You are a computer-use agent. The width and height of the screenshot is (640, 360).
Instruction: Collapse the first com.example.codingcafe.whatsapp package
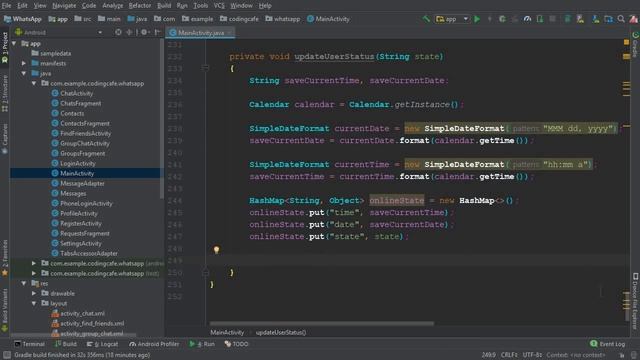click(x=34, y=83)
